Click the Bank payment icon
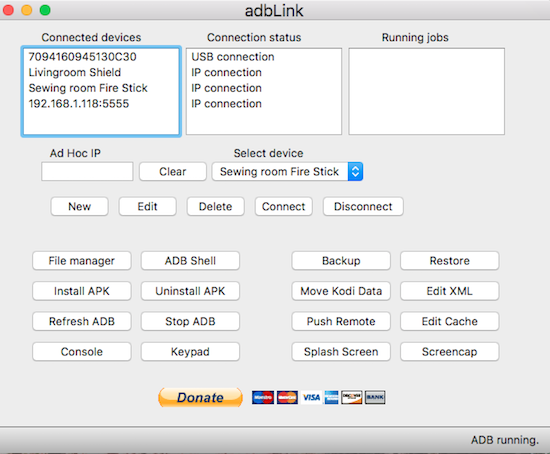 [x=375, y=398]
